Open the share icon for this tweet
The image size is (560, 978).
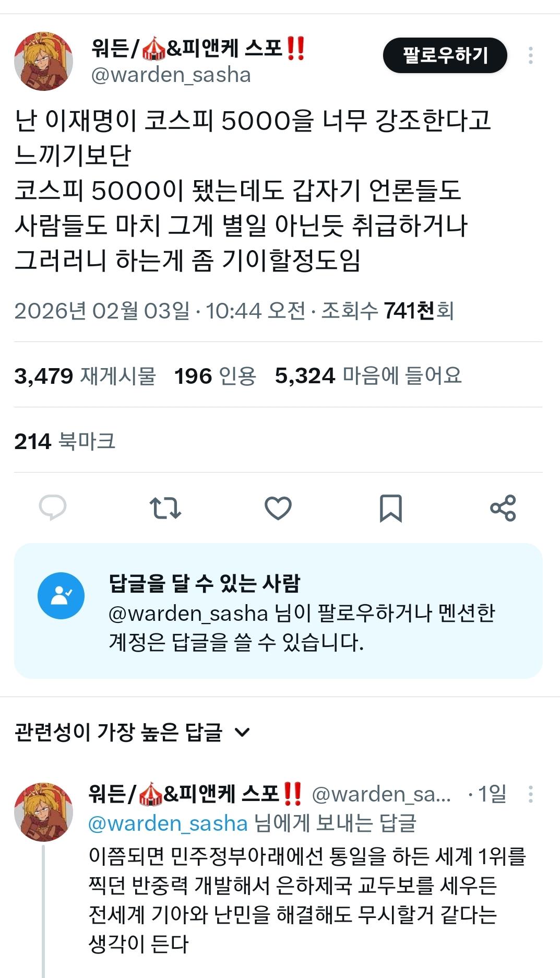coord(503,508)
